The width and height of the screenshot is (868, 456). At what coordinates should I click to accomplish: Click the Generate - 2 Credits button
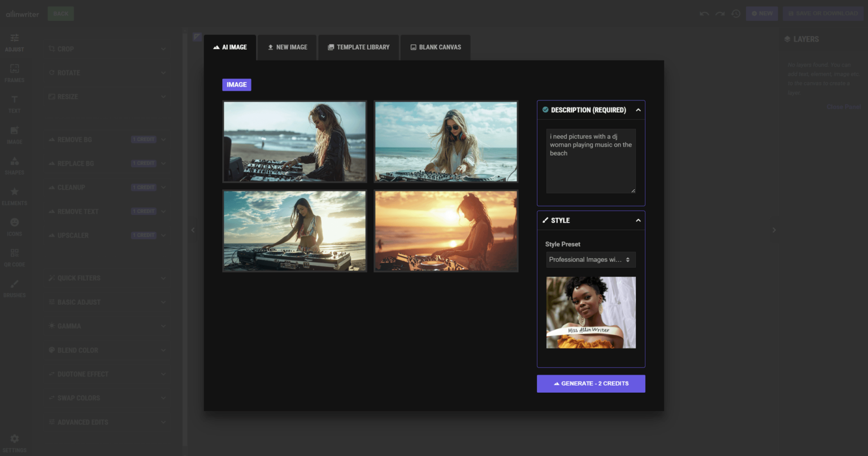[x=591, y=384]
